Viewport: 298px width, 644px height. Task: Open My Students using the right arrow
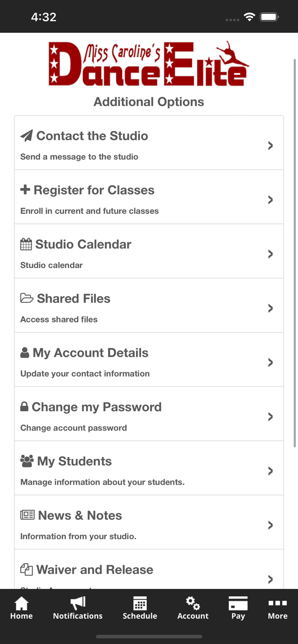[270, 471]
